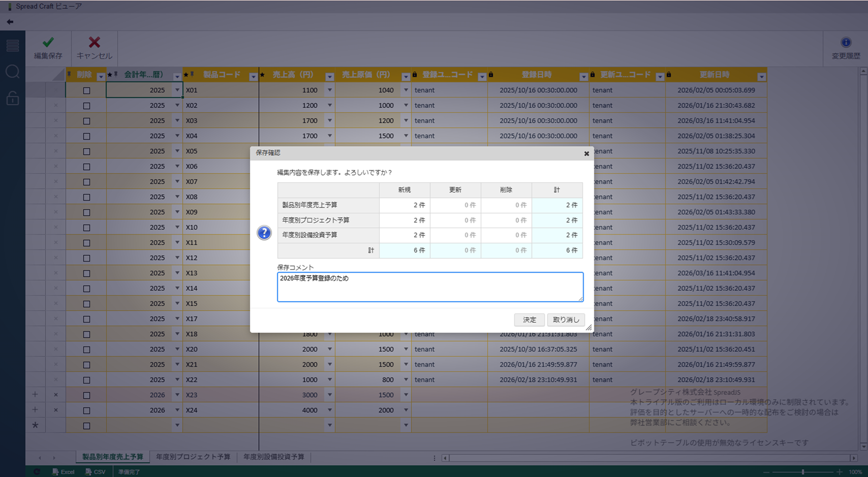Viewport: 868px width, 477px height.
Task: Click the green checkmark 編集保存 icon
Action: 48,43
